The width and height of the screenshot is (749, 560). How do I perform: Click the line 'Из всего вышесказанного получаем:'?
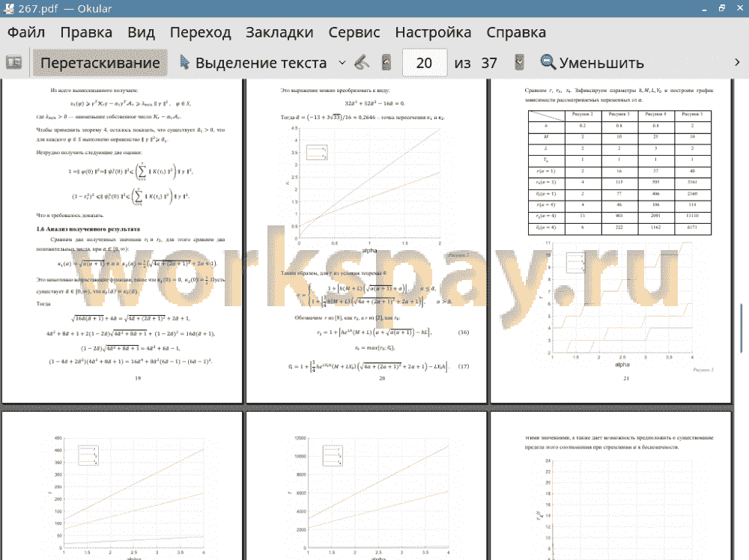coord(94,91)
